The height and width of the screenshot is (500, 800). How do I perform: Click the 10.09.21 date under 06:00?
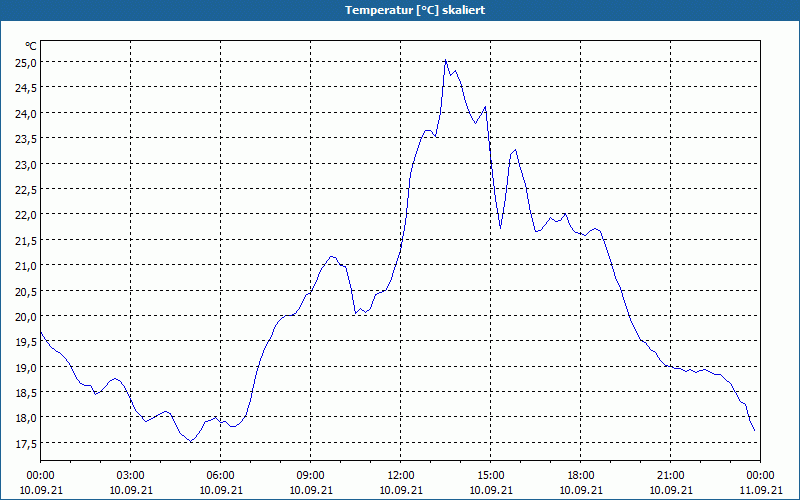coord(220,490)
